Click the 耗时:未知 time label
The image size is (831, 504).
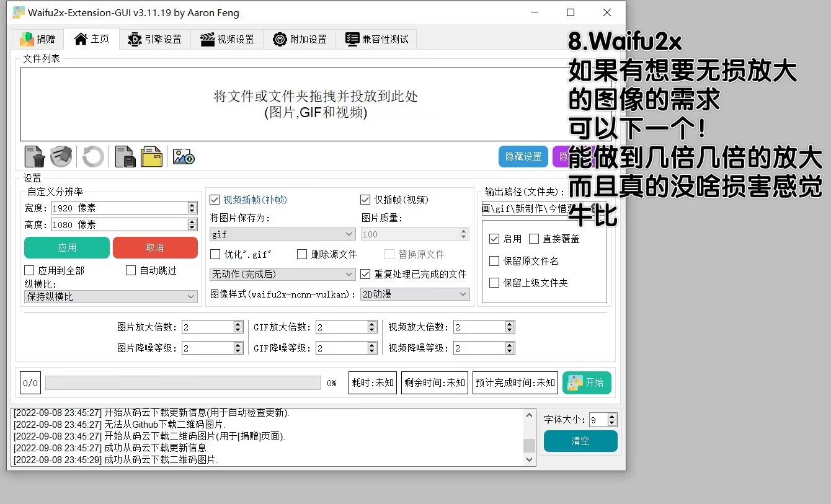pos(373,382)
